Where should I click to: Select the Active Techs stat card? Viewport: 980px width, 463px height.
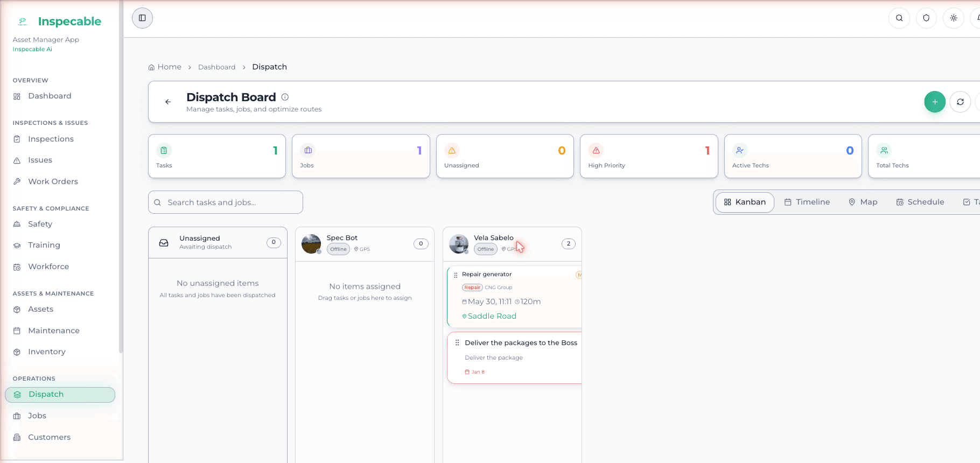click(793, 156)
